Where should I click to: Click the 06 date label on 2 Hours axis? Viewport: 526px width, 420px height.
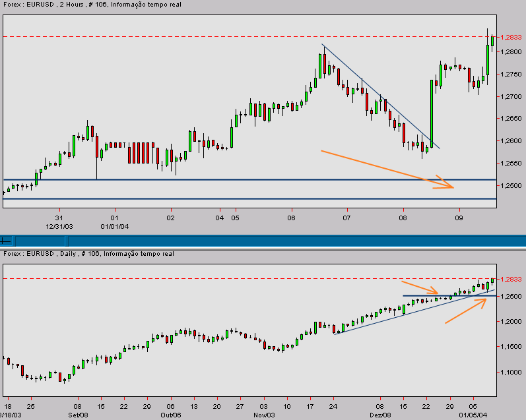(291, 218)
